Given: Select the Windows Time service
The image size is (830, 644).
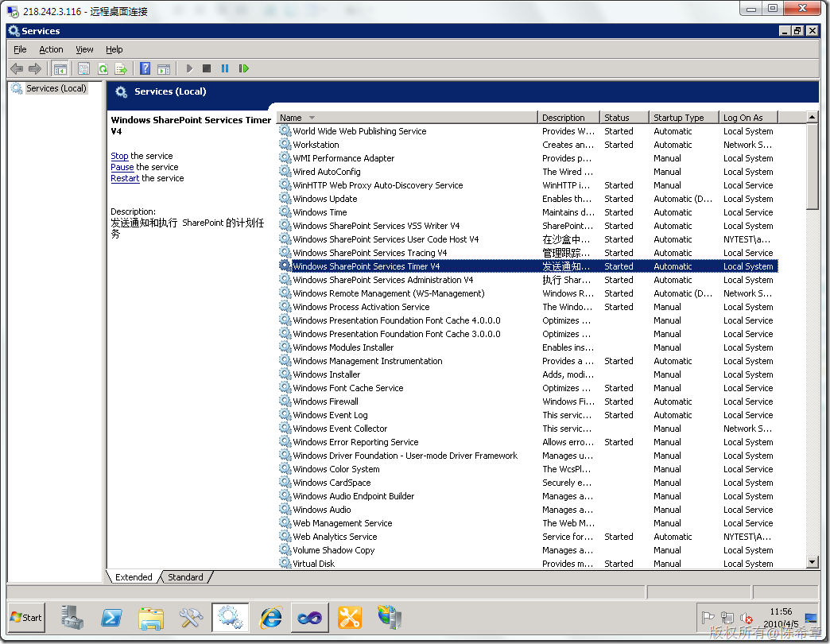Looking at the screenshot, I should pyautogui.click(x=528, y=212).
